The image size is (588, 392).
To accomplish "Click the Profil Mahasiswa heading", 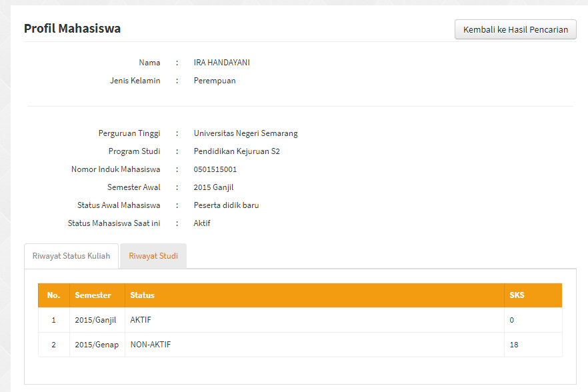I will pyautogui.click(x=73, y=29).
